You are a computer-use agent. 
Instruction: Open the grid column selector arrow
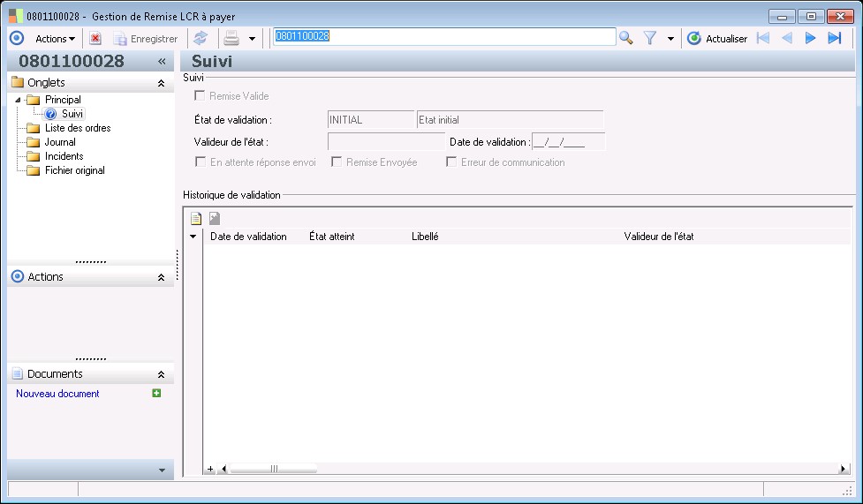click(193, 237)
